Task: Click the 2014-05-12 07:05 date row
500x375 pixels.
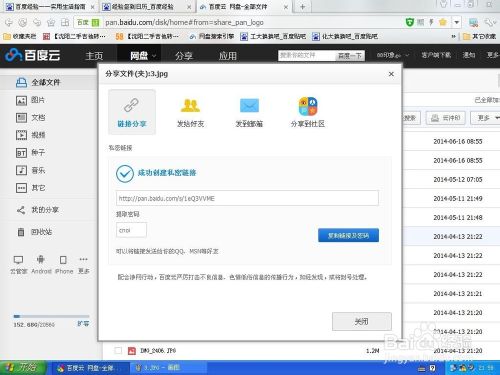Action: pos(458,179)
